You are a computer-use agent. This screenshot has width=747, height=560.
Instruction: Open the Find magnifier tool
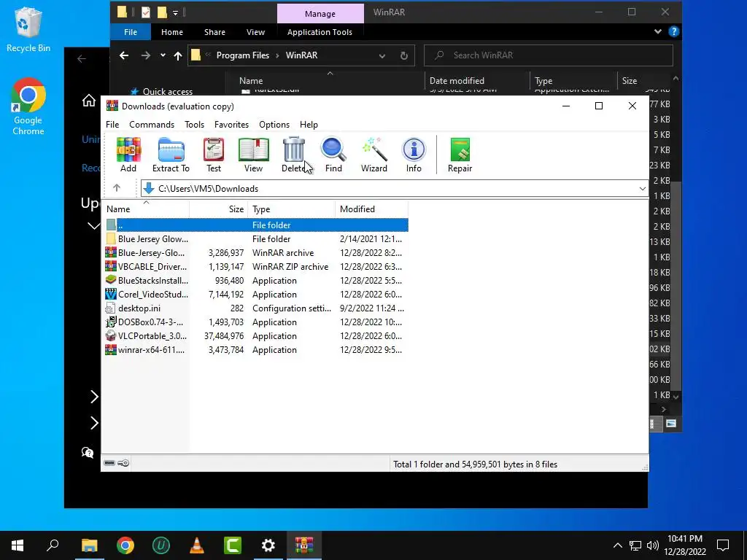(x=333, y=155)
